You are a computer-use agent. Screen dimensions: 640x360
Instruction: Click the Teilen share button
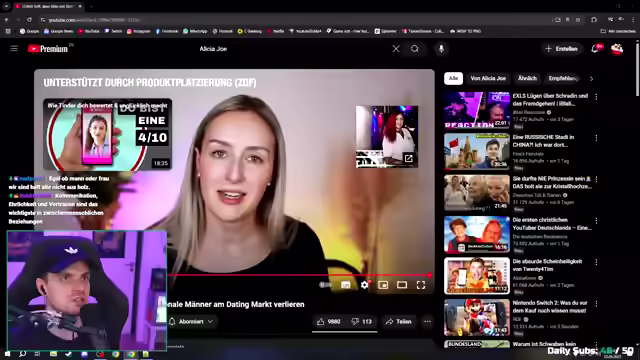tap(398, 322)
